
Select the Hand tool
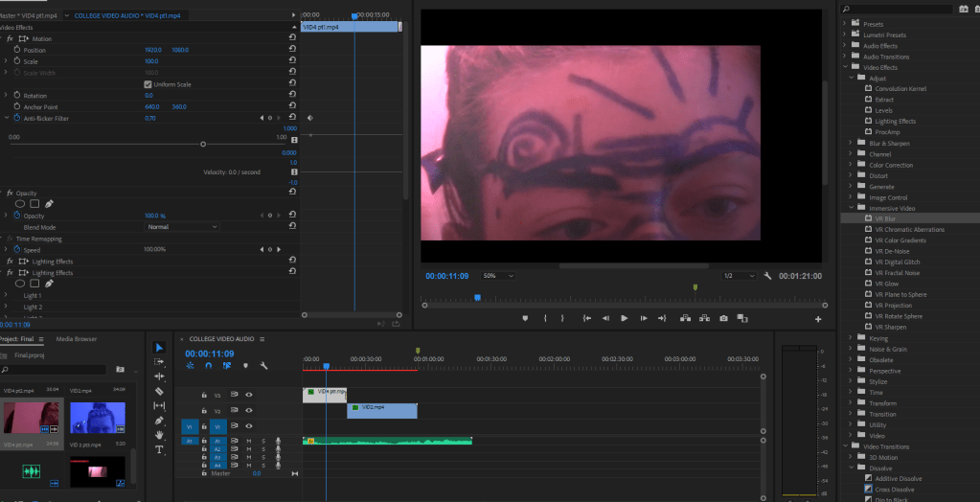pos(159,435)
